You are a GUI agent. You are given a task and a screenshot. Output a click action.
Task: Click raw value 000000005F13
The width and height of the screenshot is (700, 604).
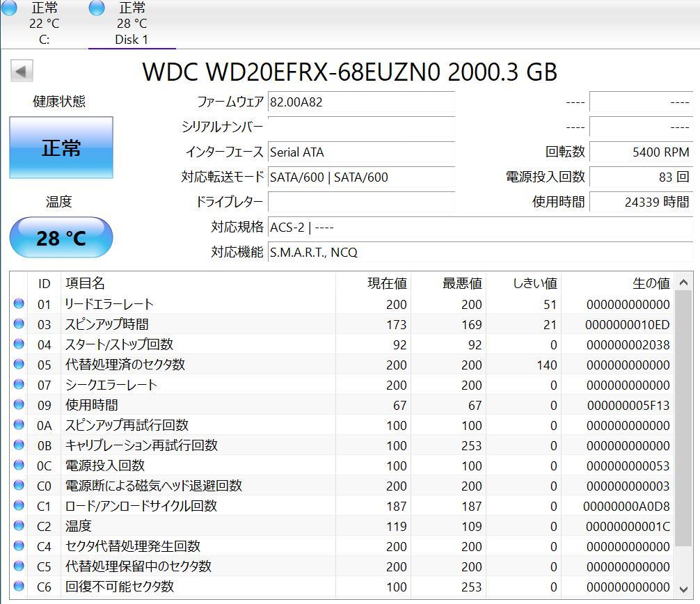click(628, 406)
